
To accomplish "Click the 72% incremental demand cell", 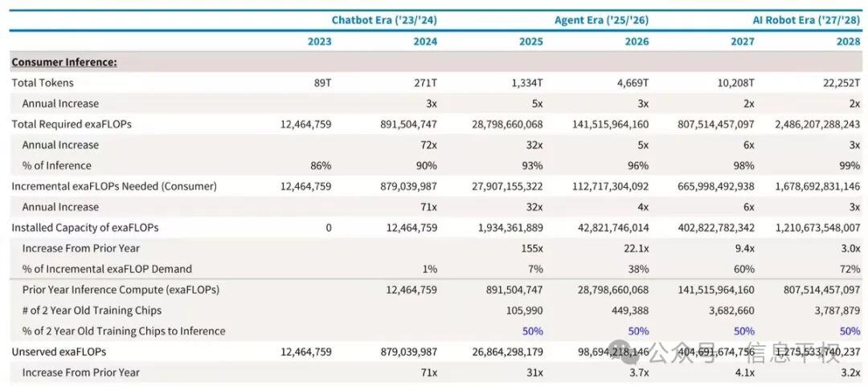I will tap(850, 269).
